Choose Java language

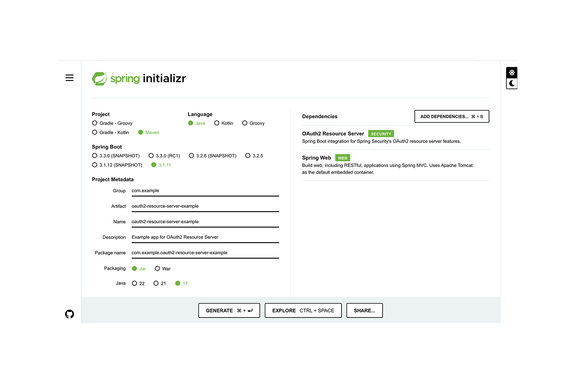click(x=197, y=123)
